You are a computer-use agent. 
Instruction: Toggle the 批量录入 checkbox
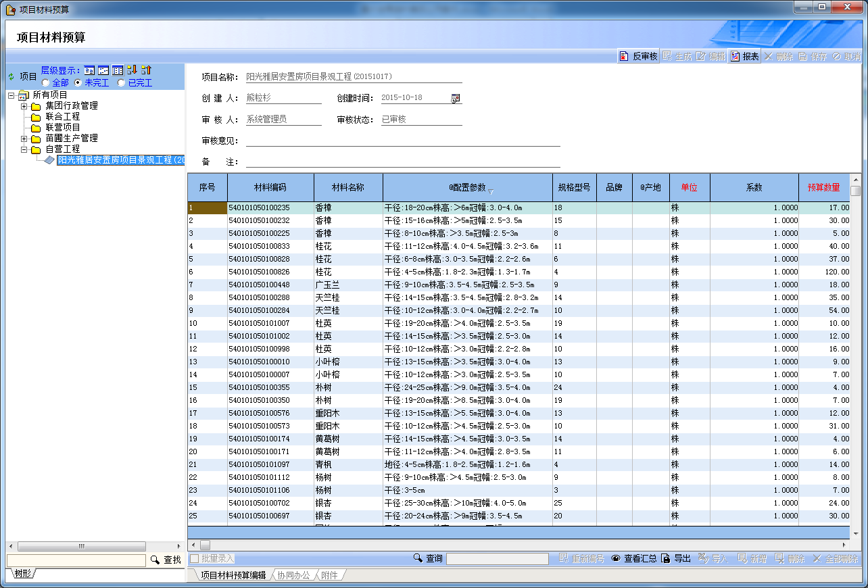[195, 559]
